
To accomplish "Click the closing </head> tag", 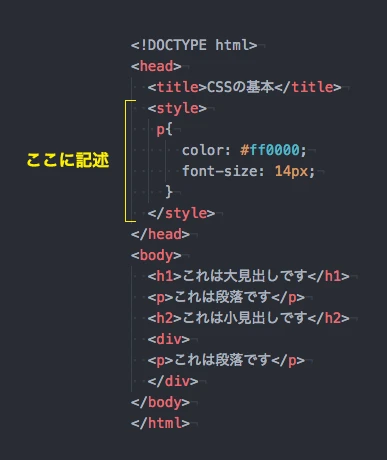I will pos(160,234).
